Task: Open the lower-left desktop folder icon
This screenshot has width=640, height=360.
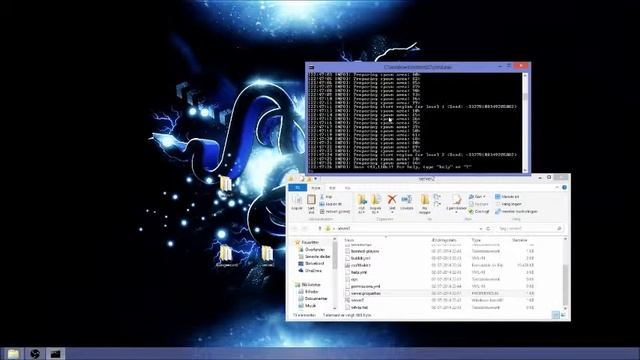Action: (226, 253)
